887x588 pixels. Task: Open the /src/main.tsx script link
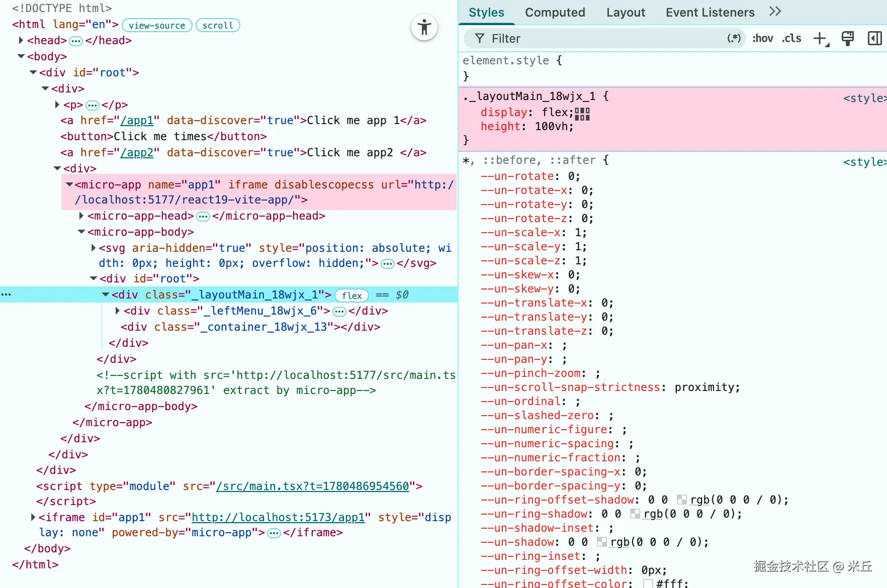pos(312,486)
